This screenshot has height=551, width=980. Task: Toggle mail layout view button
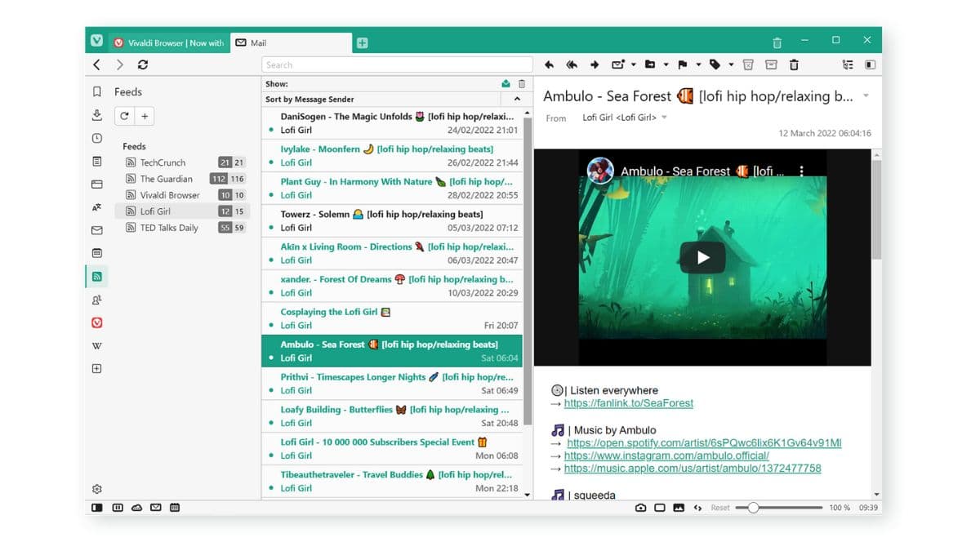[x=870, y=64]
